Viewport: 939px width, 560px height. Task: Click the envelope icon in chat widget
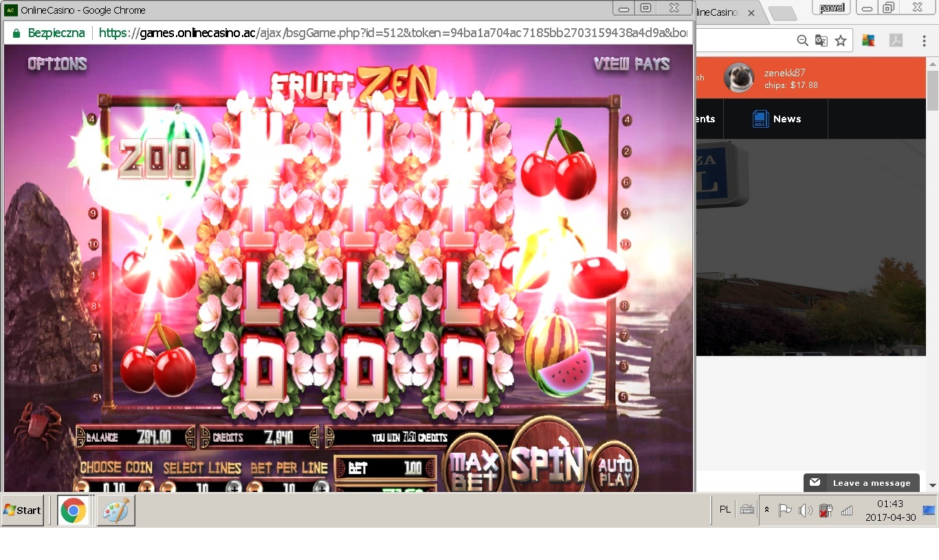pos(815,482)
